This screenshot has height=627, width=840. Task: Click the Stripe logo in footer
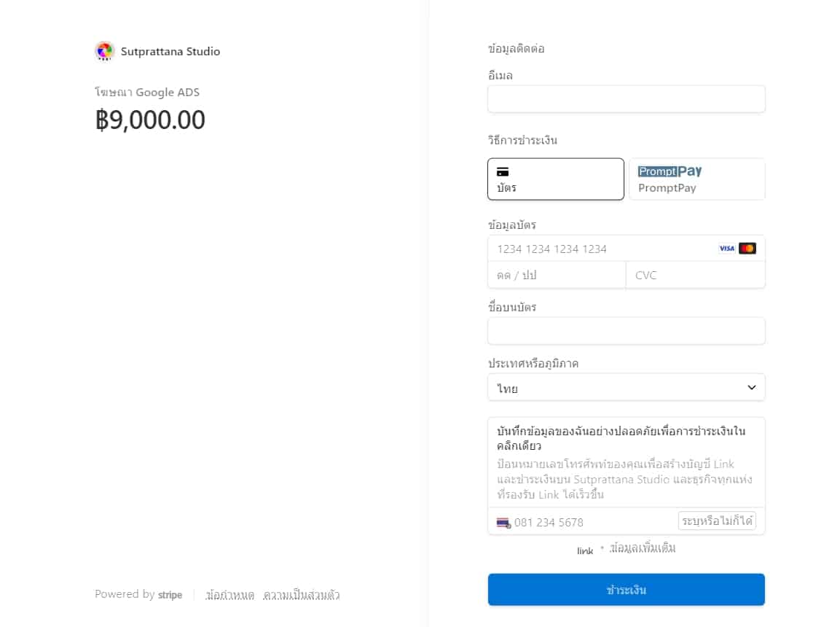(x=170, y=595)
